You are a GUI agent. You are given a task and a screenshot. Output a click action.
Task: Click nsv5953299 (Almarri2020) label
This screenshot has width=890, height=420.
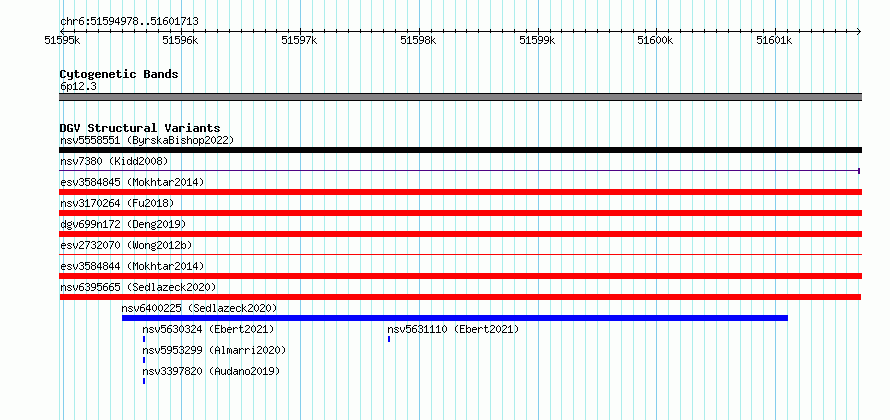[214, 350]
